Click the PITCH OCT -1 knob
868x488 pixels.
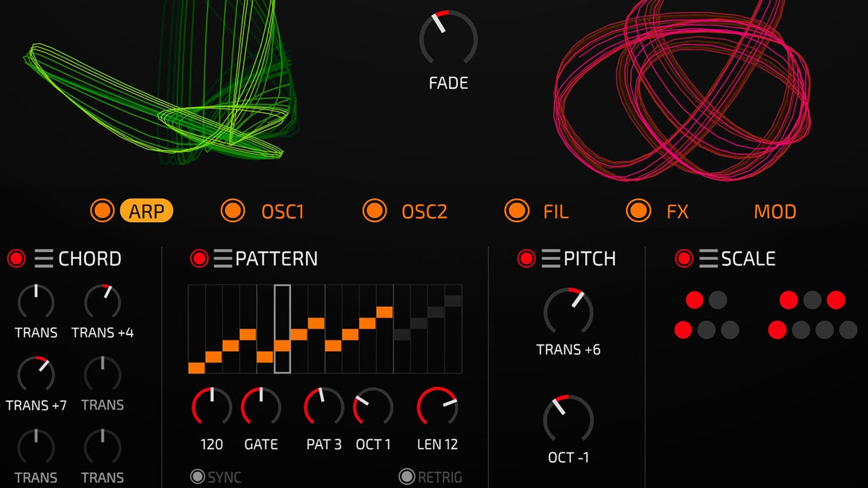(x=569, y=420)
